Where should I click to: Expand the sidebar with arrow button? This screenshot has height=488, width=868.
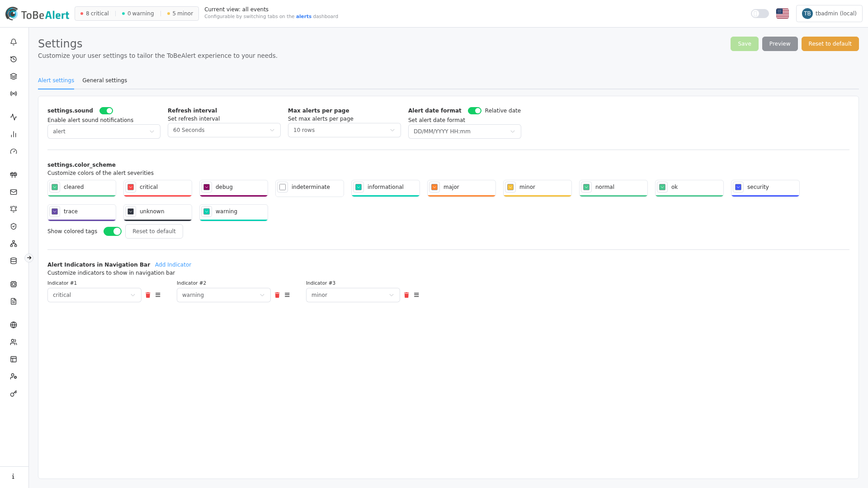29,258
